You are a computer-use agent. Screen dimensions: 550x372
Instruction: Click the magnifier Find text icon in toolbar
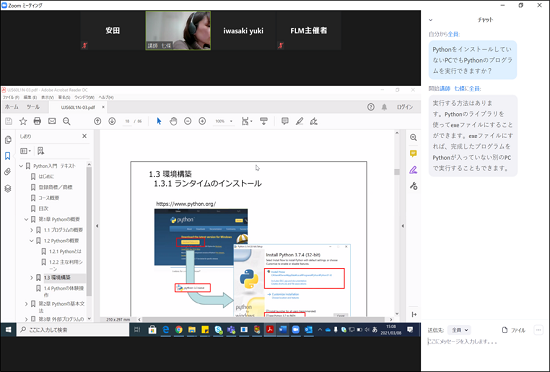click(x=66, y=121)
